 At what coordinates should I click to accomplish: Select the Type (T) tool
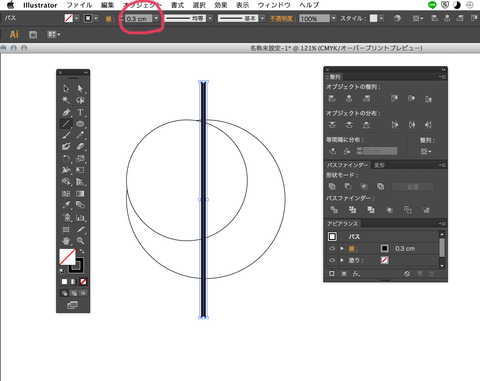pos(80,112)
